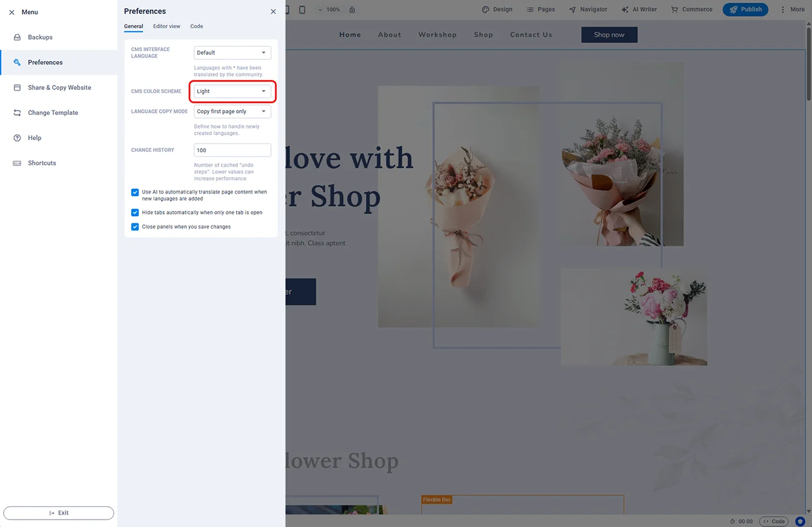This screenshot has width=812, height=527.
Task: Click the lock icon beside zoom
Action: [x=352, y=9]
